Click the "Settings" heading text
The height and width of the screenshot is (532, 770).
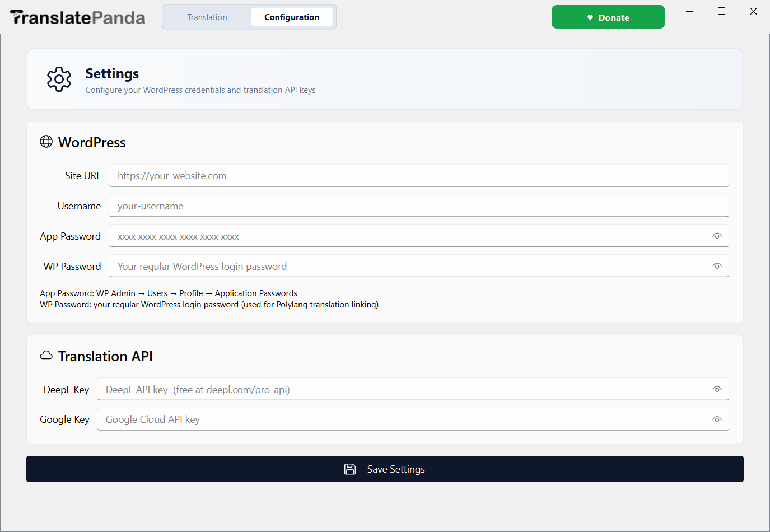point(112,74)
